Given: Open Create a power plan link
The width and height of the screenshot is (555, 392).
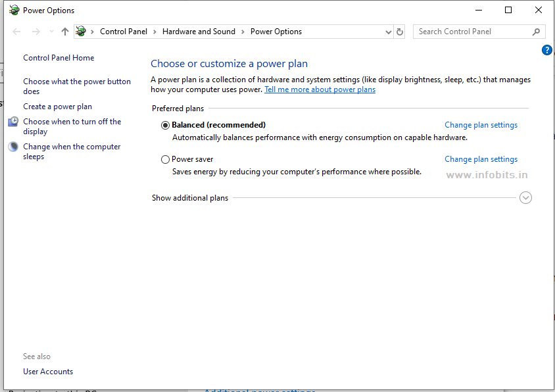Looking at the screenshot, I should tap(57, 107).
